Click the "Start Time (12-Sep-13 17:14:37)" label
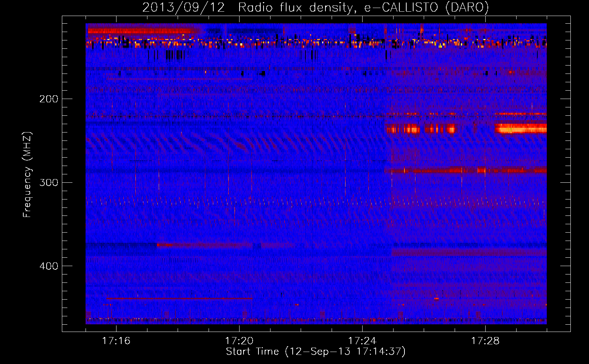Screen dimensions: 589x364 pos(316,352)
